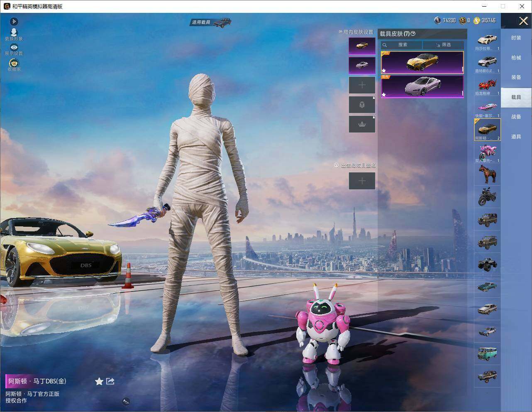532x412 pixels.
Task: Click the 315746 gold coin counter
Action: [484, 20]
